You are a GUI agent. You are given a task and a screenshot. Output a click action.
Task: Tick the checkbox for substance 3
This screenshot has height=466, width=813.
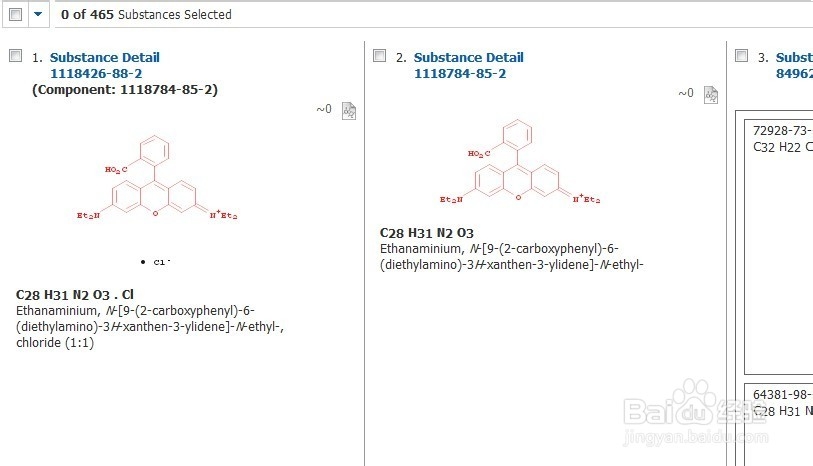point(741,56)
